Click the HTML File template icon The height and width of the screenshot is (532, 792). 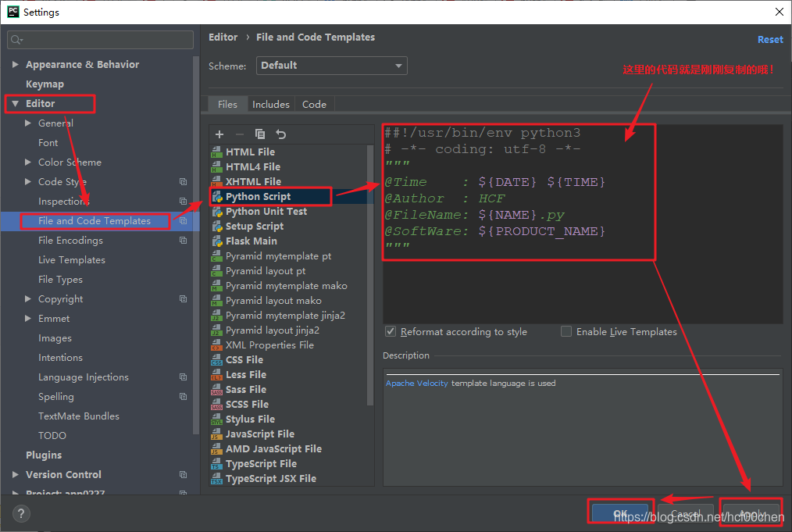[x=216, y=152]
